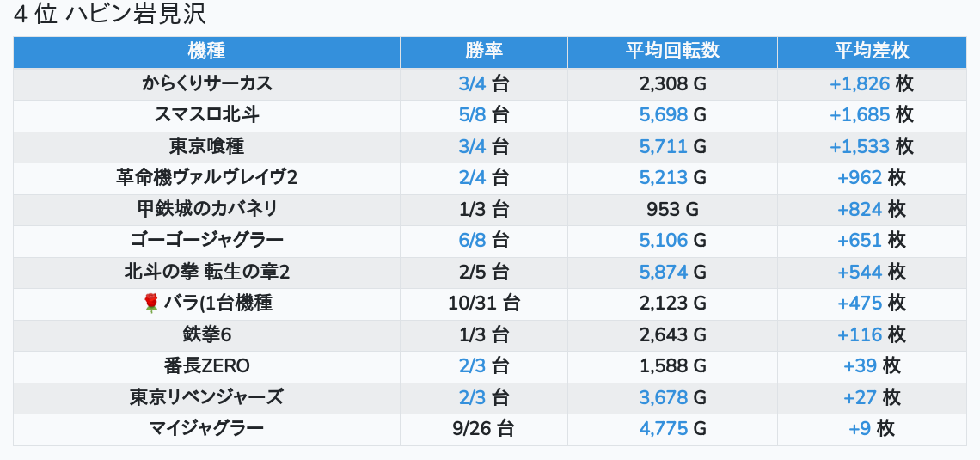980x460 pixels.
Task: Click the 鉄拳6 machine name
Action: (206, 334)
